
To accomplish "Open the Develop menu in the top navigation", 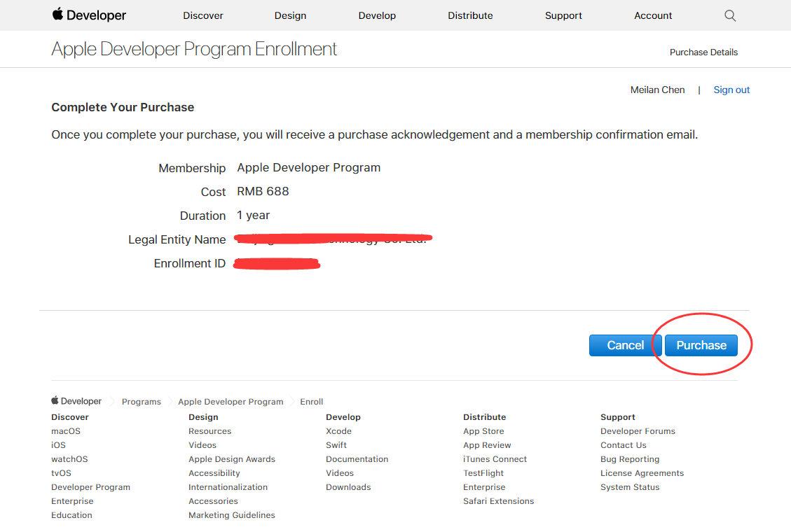I will coord(377,15).
